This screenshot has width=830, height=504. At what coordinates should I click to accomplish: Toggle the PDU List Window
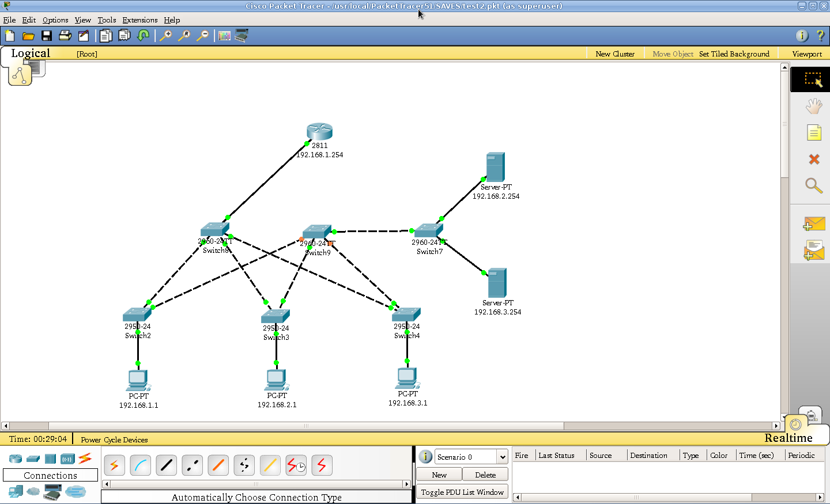tap(462, 491)
